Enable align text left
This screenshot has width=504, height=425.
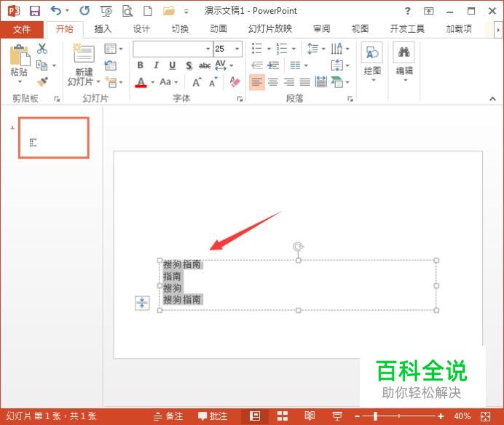pos(257,82)
